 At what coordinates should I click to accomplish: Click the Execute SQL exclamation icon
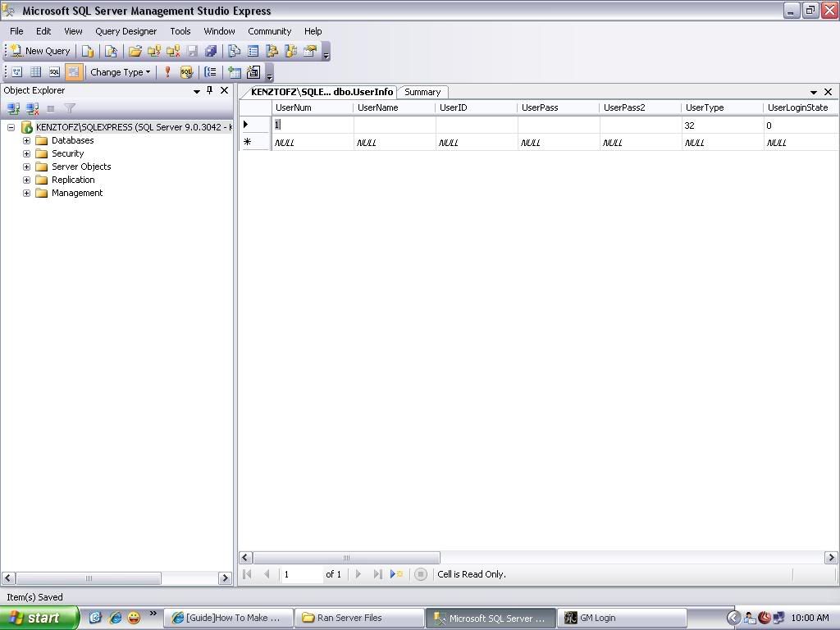click(167, 72)
